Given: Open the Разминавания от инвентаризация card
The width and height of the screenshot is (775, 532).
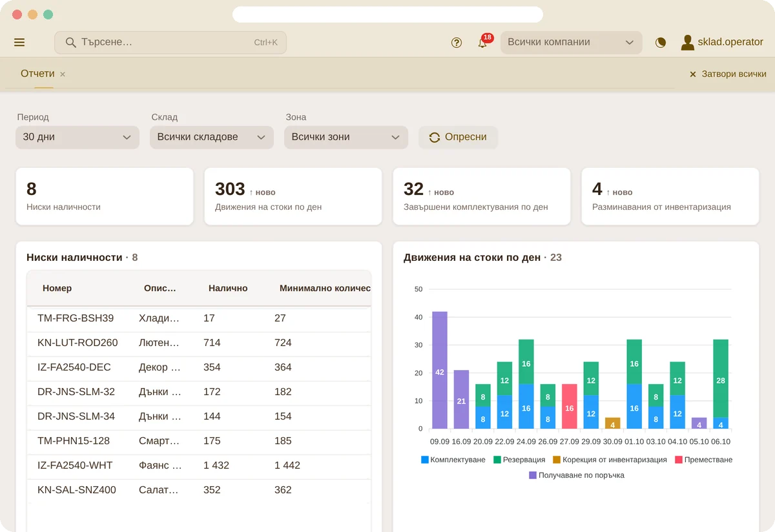Looking at the screenshot, I should [670, 197].
